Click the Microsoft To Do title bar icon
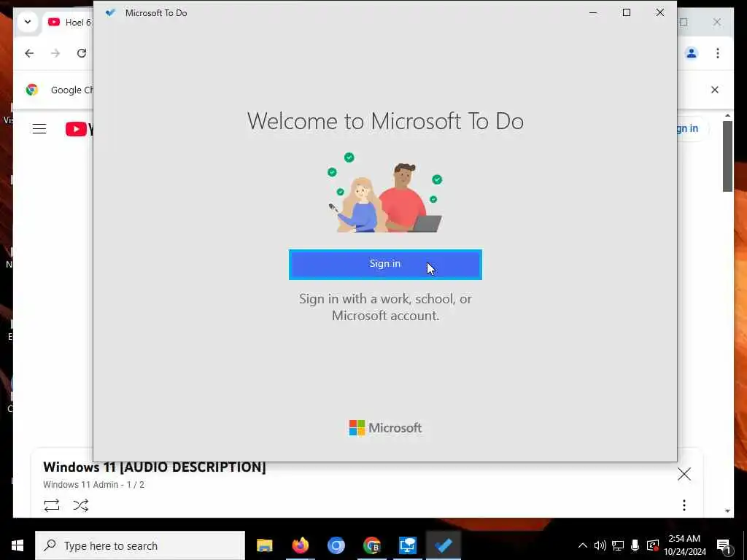The image size is (747, 560). (x=111, y=13)
